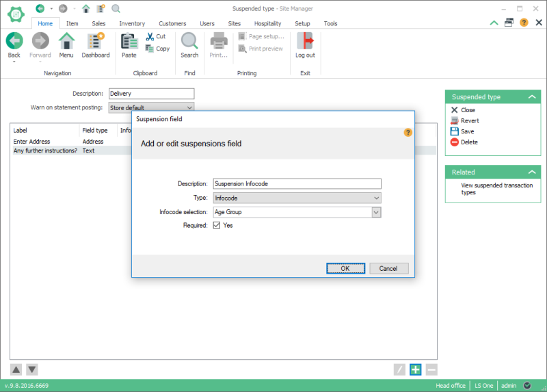The image size is (547, 392).
Task: Click the Print printer icon
Action: 219,41
